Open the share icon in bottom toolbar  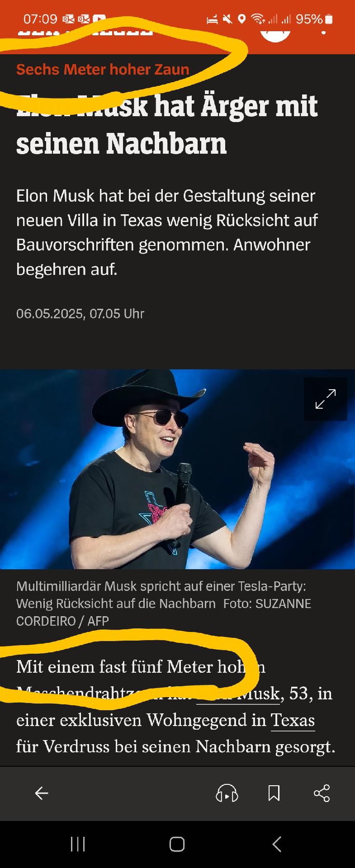click(322, 793)
